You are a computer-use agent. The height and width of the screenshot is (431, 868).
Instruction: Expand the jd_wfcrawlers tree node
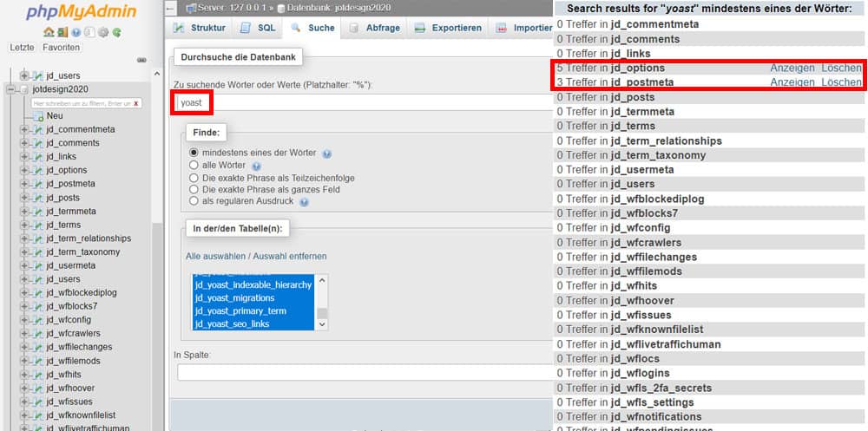point(23,333)
